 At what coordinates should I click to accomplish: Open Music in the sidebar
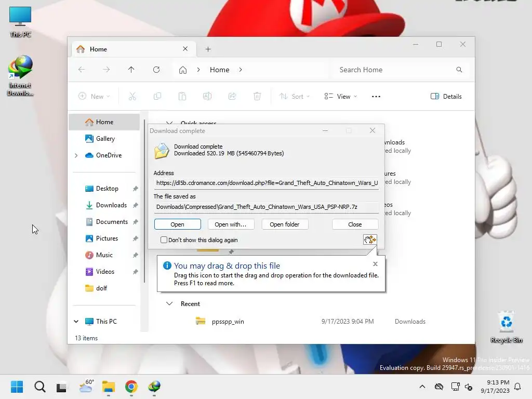[x=104, y=255]
